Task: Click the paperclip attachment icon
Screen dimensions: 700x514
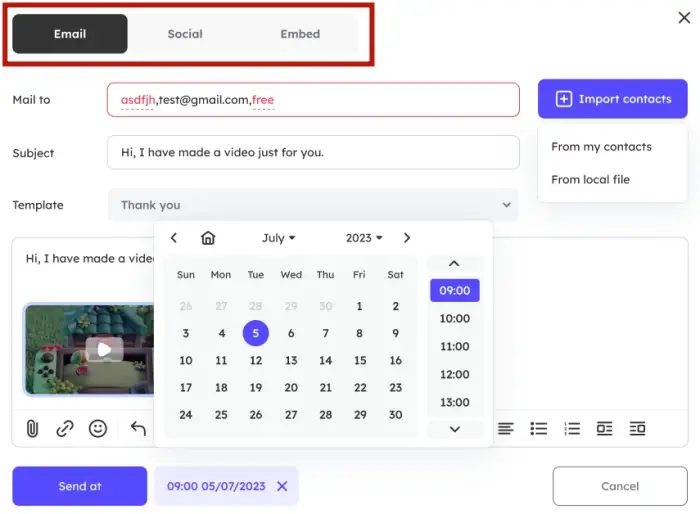Action: click(32, 428)
